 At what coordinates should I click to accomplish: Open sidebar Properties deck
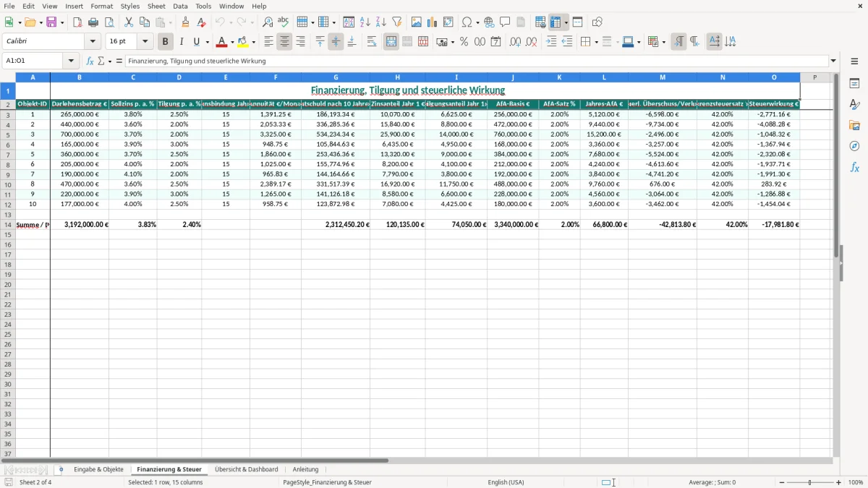coord(854,83)
